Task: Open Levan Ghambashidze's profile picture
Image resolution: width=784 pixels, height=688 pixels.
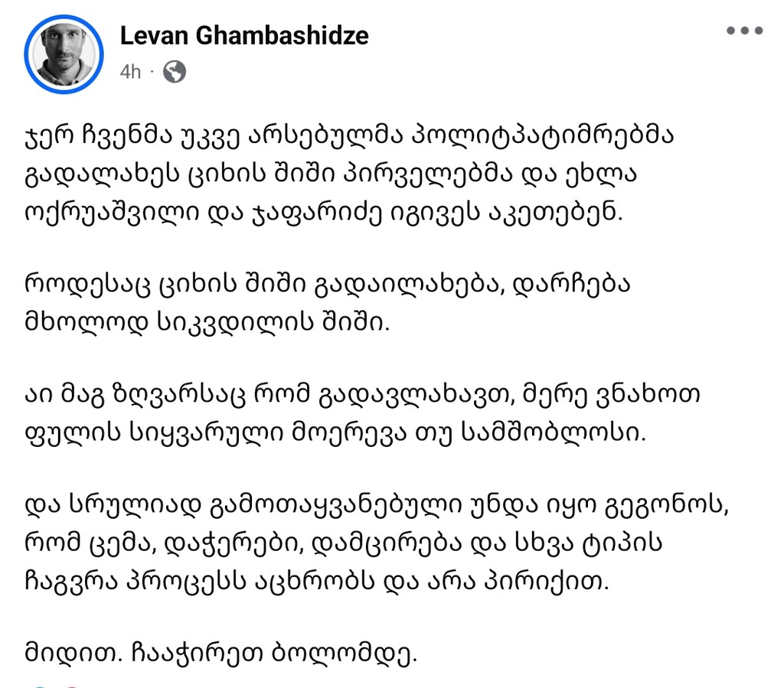Action: (x=64, y=54)
